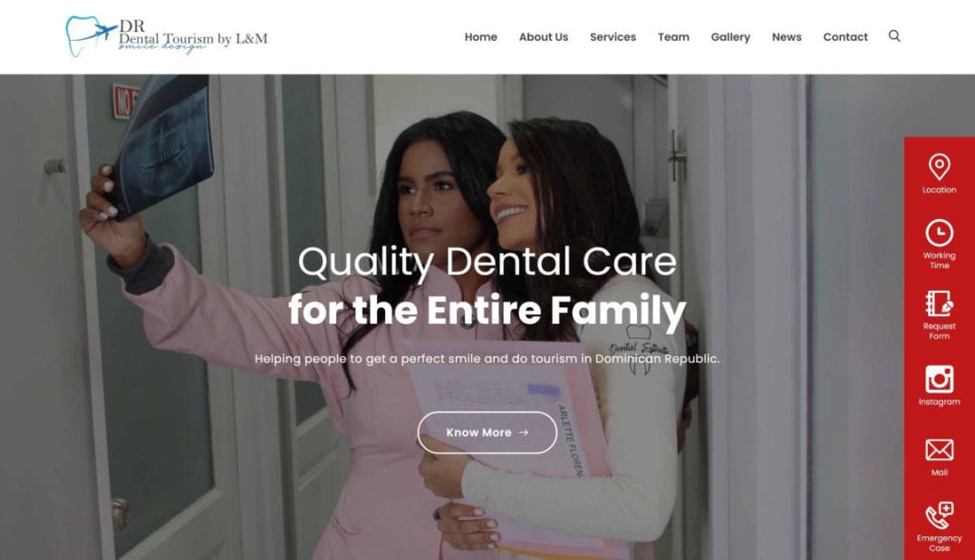Visit the Instagram icon in sidebar
Image resolution: width=975 pixels, height=560 pixels.
(939, 379)
